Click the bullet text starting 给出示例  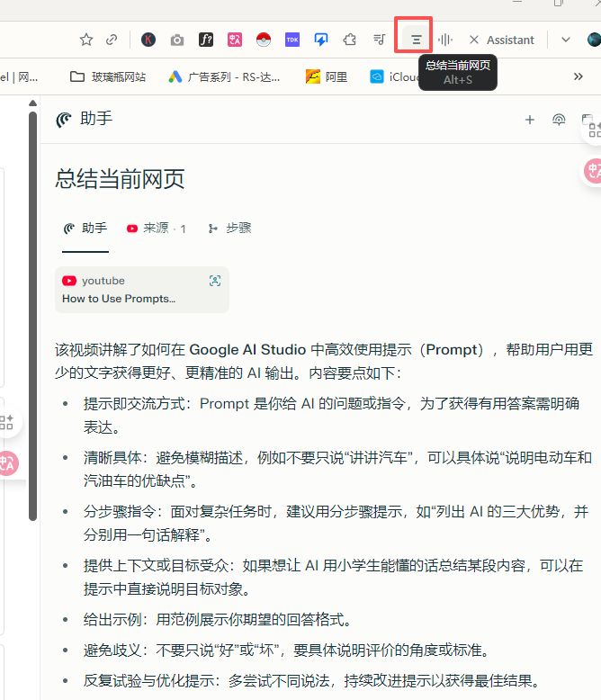218,620
